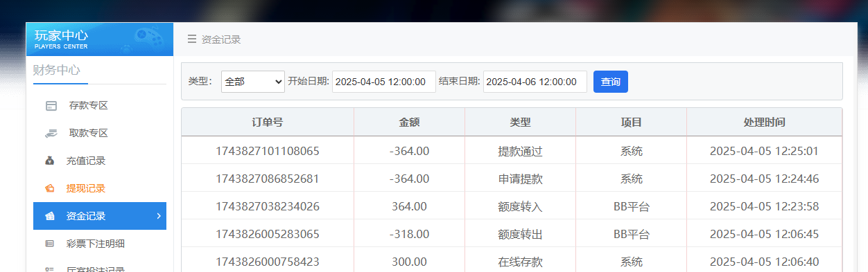Click the time 2025-04-05 12:23:58
The image size is (868, 272).
pyautogui.click(x=764, y=206)
